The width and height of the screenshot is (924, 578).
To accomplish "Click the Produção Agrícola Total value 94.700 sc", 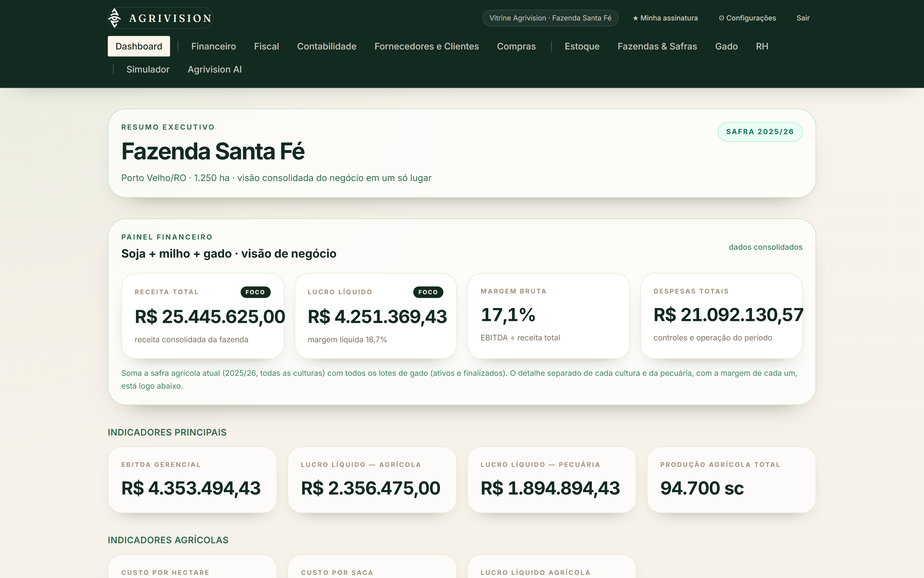I will (x=702, y=488).
